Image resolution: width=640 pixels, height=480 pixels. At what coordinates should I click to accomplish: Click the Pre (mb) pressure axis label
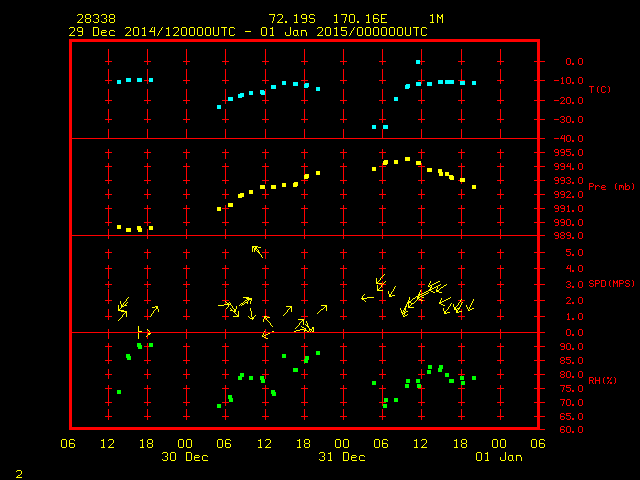pos(611,187)
